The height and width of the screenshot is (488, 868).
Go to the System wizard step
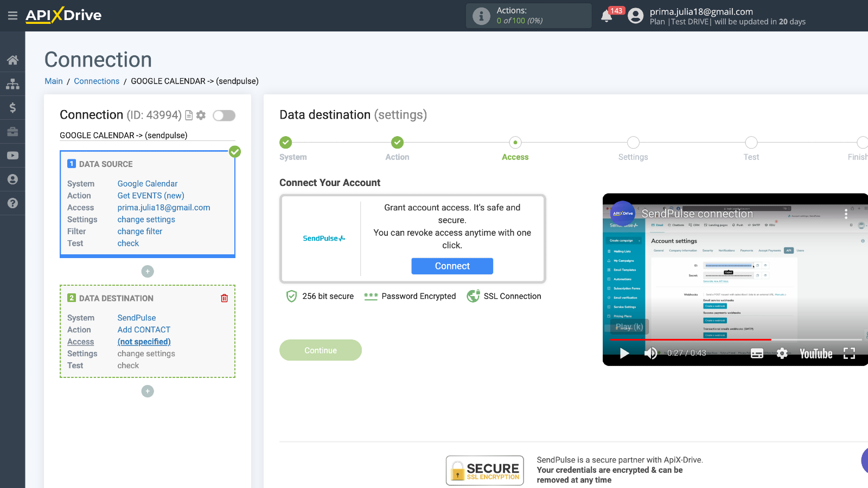(x=285, y=143)
